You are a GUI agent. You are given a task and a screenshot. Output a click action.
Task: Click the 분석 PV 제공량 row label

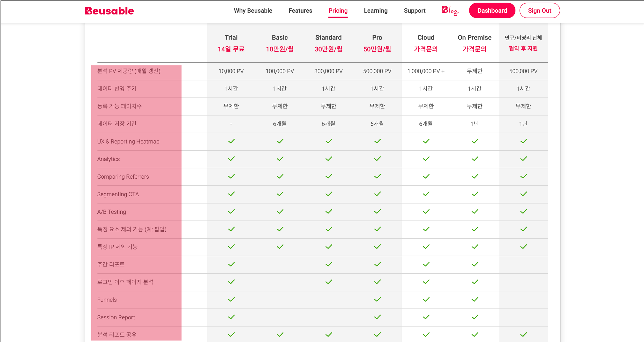[129, 71]
